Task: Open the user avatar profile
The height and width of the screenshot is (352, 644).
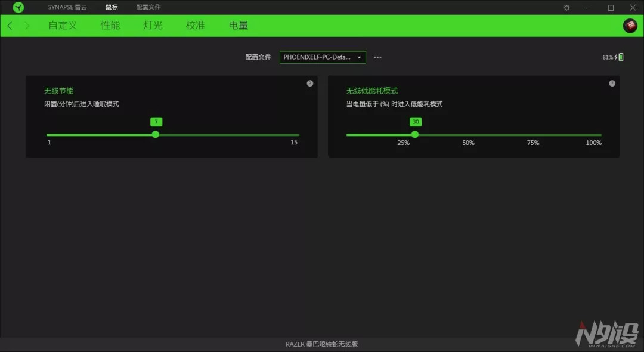Action: click(x=630, y=26)
